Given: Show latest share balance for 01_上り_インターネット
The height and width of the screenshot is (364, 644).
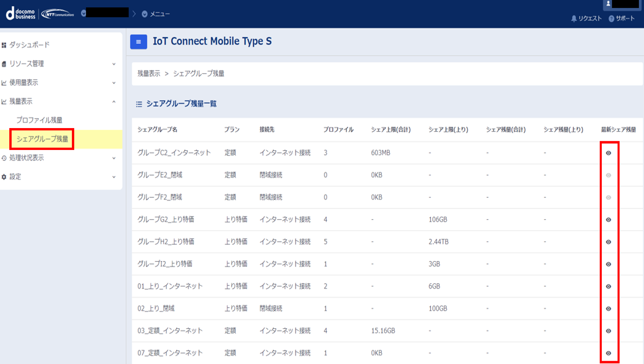Looking at the screenshot, I should [608, 286].
